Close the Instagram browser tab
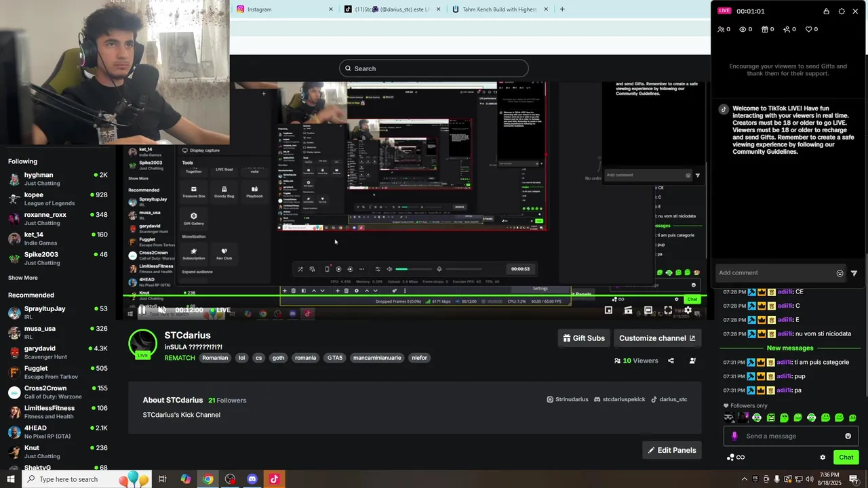The width and height of the screenshot is (868, 488). pyautogui.click(x=331, y=9)
